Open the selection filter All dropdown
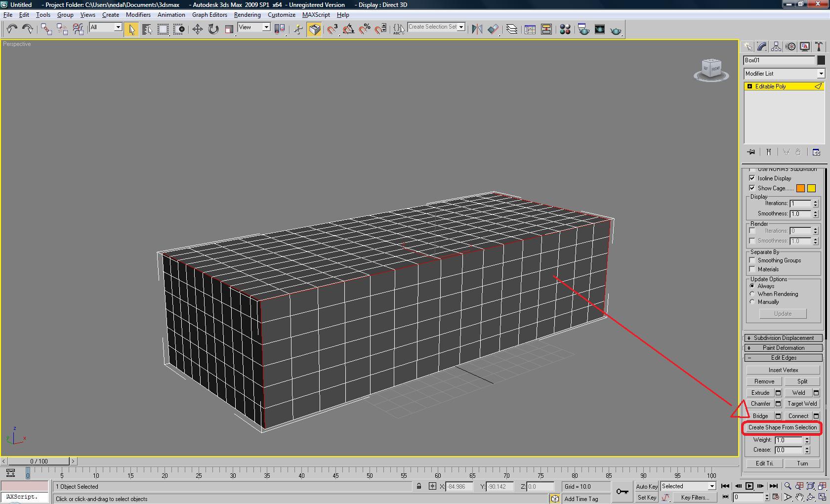 [105, 28]
